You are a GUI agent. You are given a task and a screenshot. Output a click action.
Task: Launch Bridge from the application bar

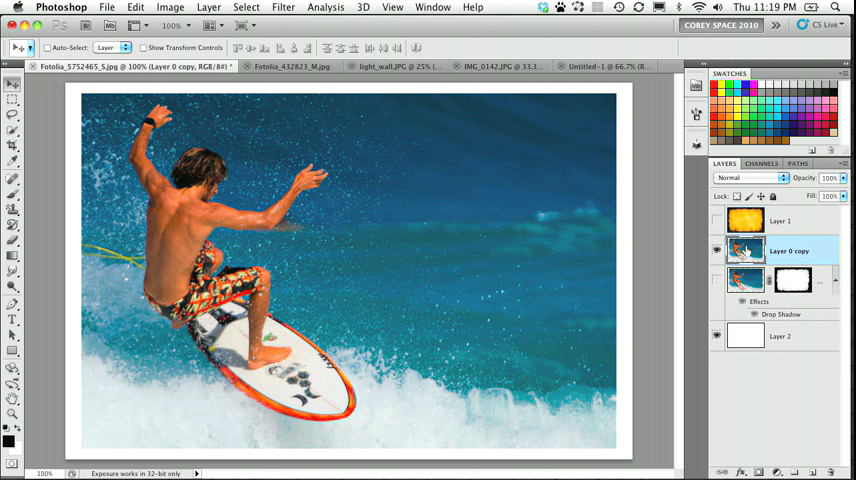coord(86,26)
